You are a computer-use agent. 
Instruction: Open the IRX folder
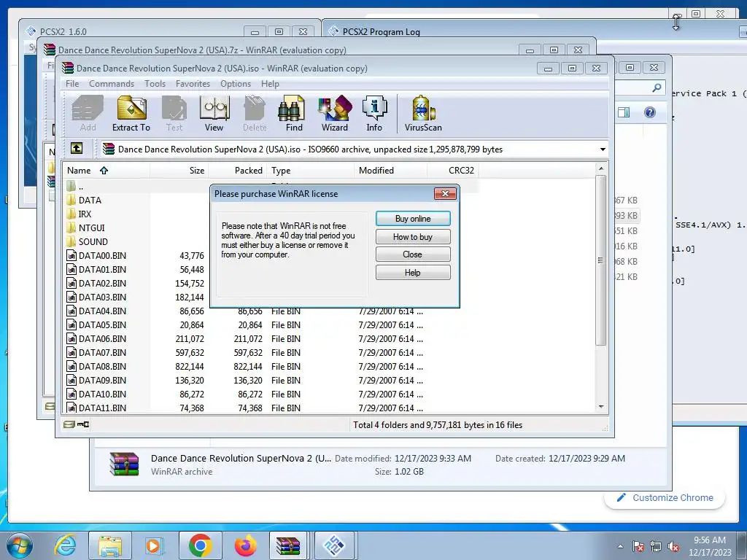coord(79,214)
